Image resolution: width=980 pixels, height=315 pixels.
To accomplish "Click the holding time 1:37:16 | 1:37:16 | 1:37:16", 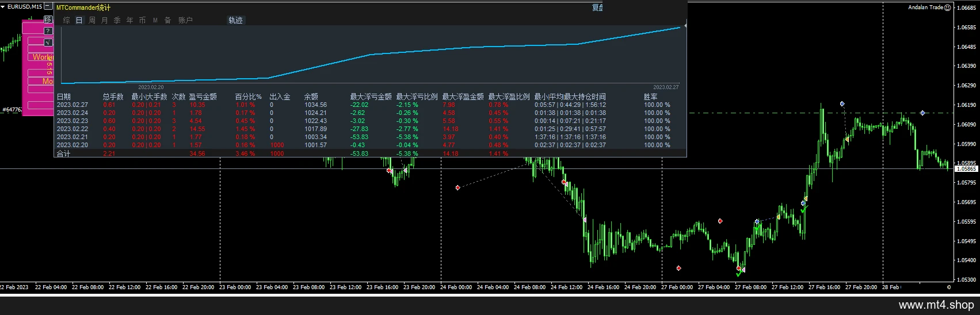I will click(x=570, y=137).
